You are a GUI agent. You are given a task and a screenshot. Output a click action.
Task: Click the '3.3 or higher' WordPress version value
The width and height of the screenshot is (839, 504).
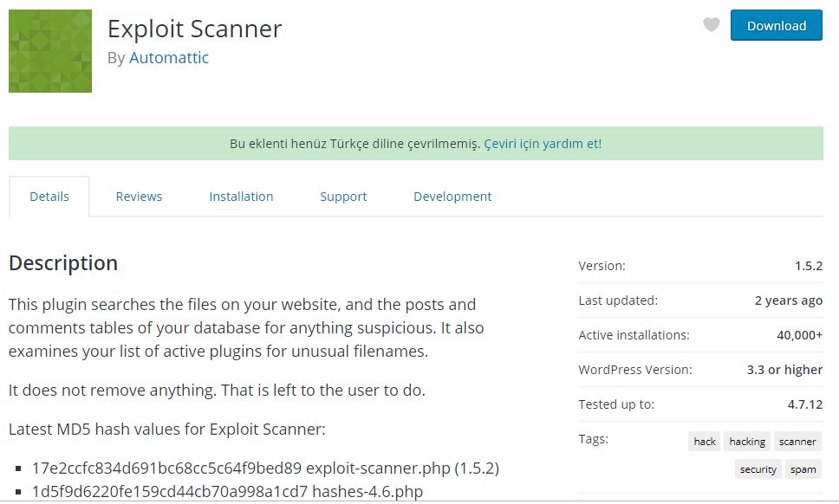pyautogui.click(x=784, y=370)
